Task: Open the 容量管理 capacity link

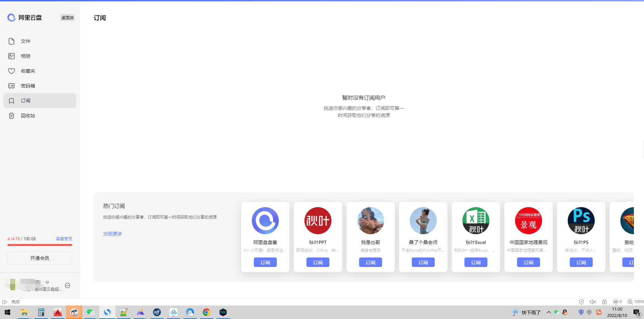Action: click(x=64, y=239)
